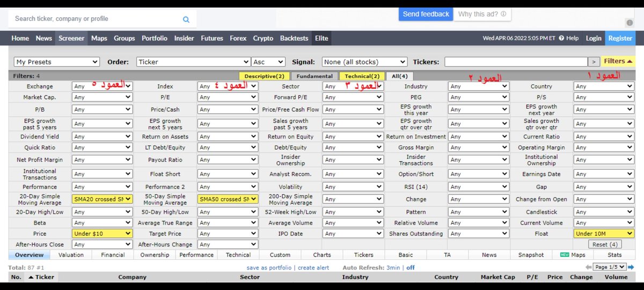Open the Groups menu item
Viewport: 644px width, 290px height.
[x=125, y=38]
